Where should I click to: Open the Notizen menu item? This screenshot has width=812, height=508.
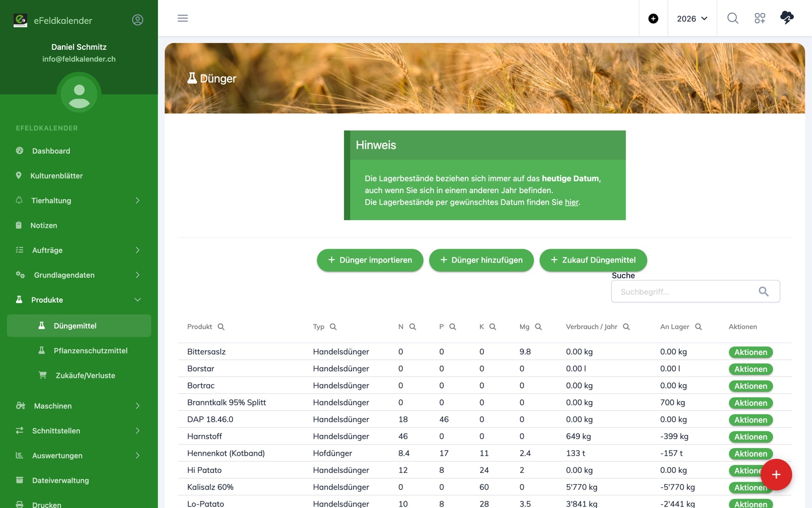(79, 226)
